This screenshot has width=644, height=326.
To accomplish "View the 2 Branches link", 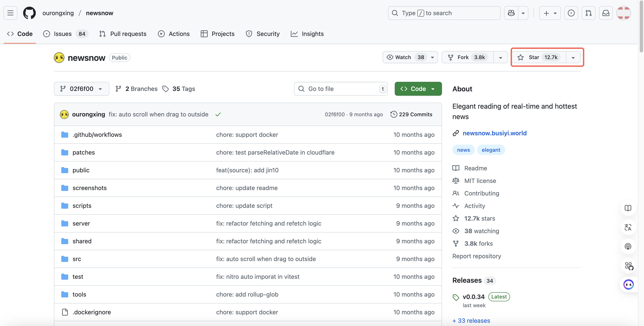I will point(136,89).
